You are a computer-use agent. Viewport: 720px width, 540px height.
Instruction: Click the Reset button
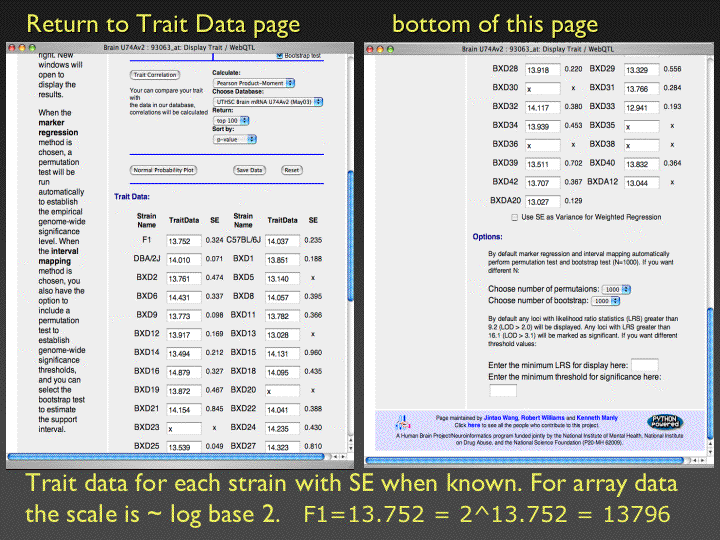coord(291,170)
